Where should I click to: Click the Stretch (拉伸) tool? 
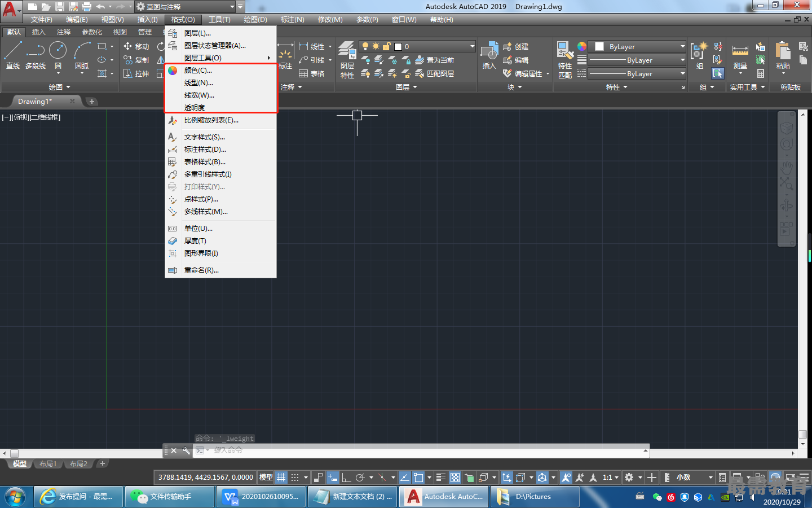point(136,73)
